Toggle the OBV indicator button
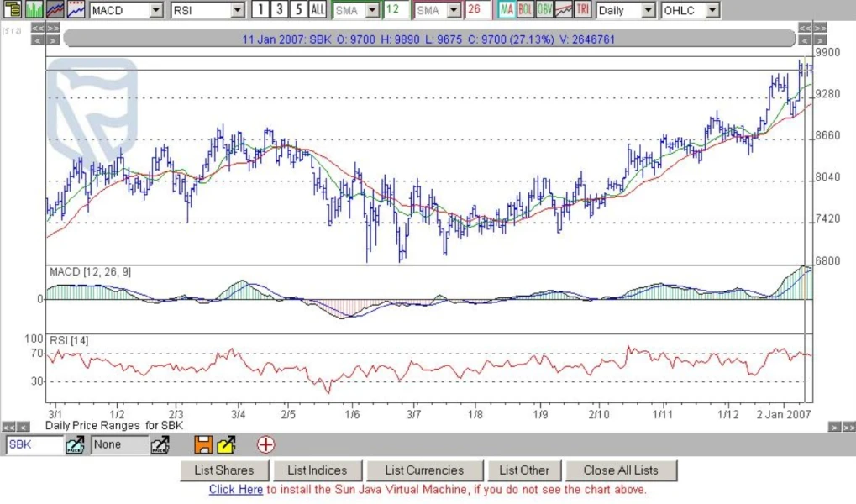856x504 pixels. (544, 10)
